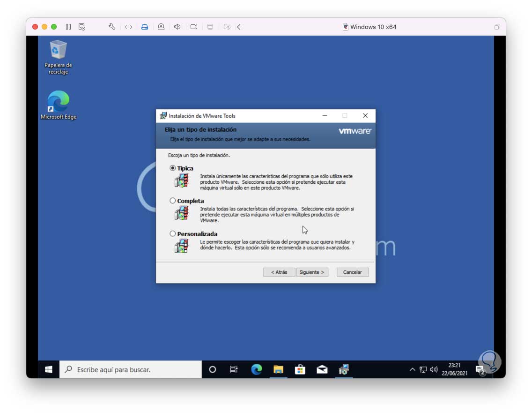Open Mail app from taskbar

tap(322, 369)
